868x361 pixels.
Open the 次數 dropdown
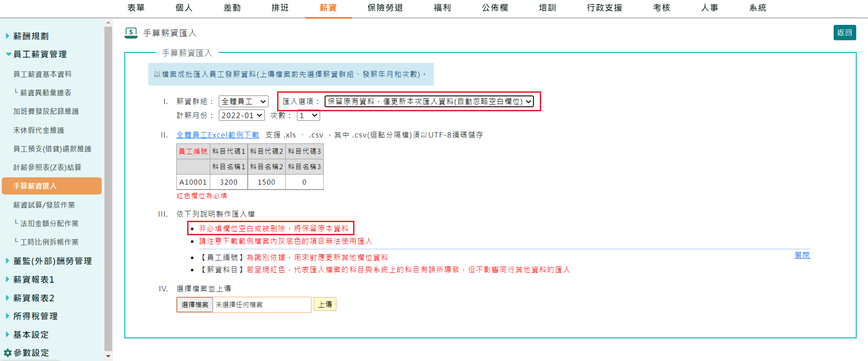pyautogui.click(x=308, y=115)
